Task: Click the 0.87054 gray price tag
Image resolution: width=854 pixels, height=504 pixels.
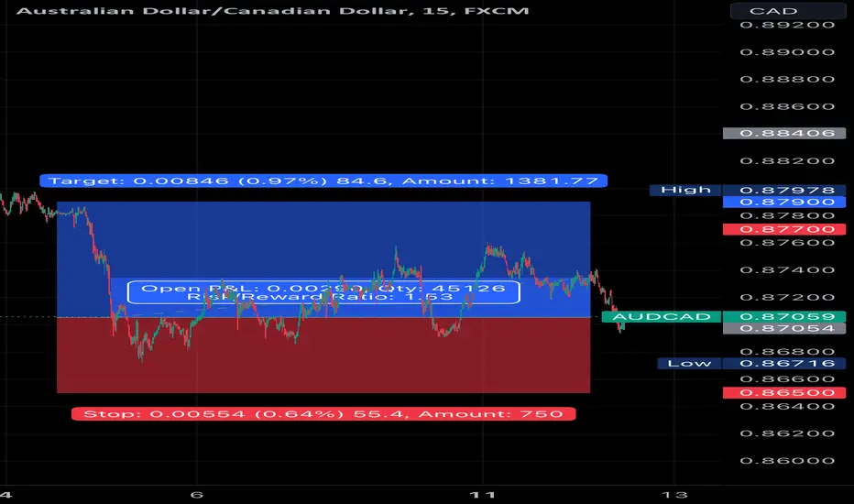Action: click(x=784, y=329)
